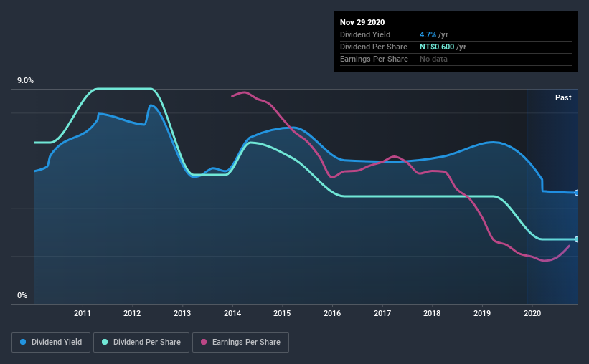Click the 0% y-axis label

click(x=22, y=296)
